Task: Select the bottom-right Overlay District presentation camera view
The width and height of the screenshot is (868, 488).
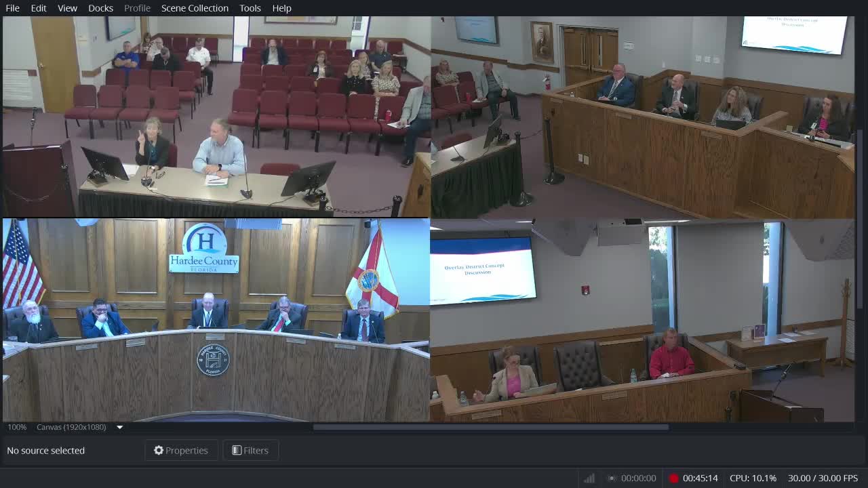Action: tap(642, 320)
